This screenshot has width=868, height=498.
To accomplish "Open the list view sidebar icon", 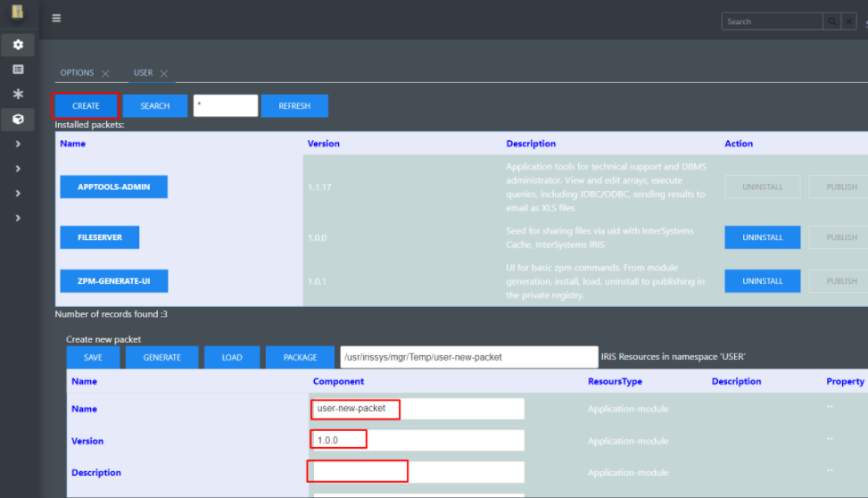I will coord(18,70).
